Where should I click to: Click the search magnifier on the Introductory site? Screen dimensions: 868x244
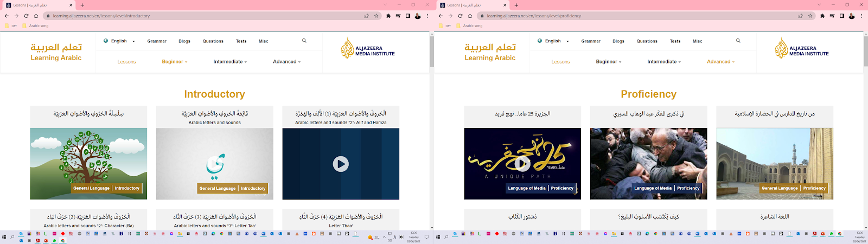[x=304, y=41]
